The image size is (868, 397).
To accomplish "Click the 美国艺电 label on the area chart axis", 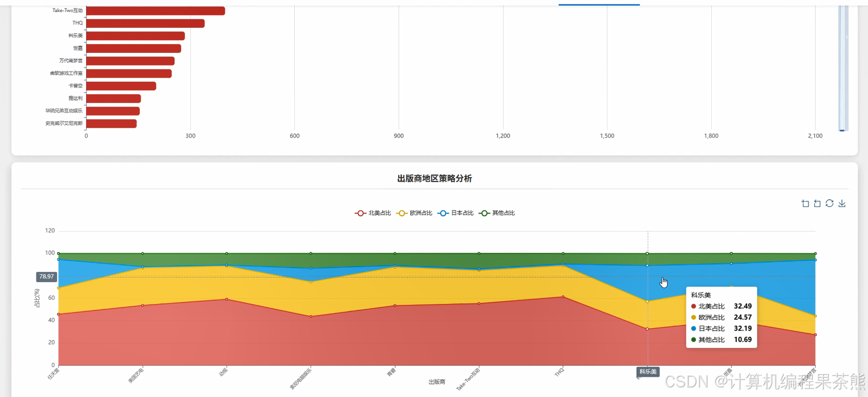I will click(x=136, y=375).
